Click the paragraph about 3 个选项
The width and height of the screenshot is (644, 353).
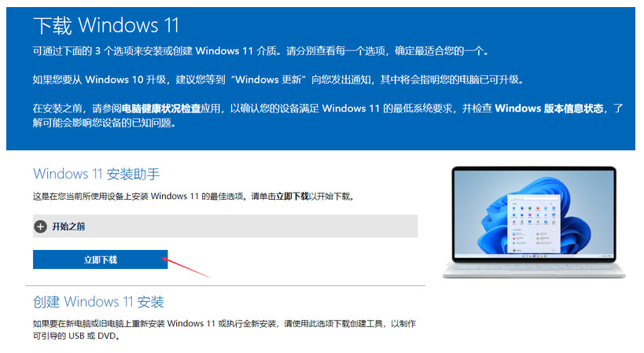[x=260, y=51]
